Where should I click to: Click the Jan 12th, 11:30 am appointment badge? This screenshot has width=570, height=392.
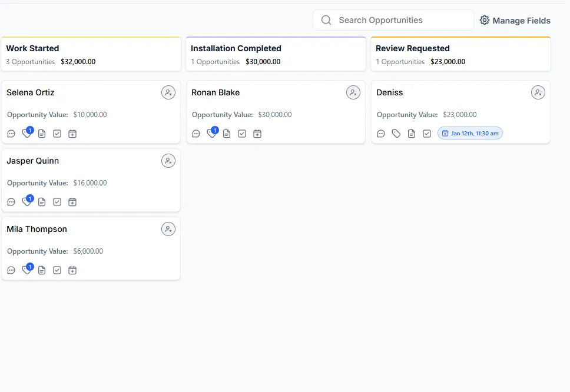tap(470, 134)
